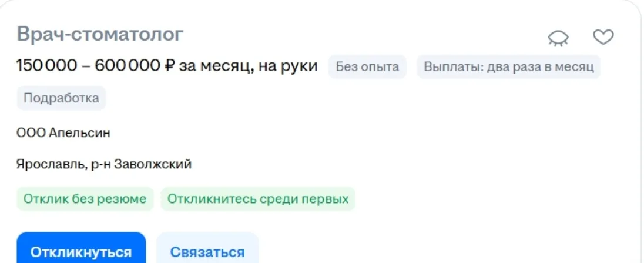Click the Откликнуться button
The height and width of the screenshot is (263, 644).
(81, 252)
